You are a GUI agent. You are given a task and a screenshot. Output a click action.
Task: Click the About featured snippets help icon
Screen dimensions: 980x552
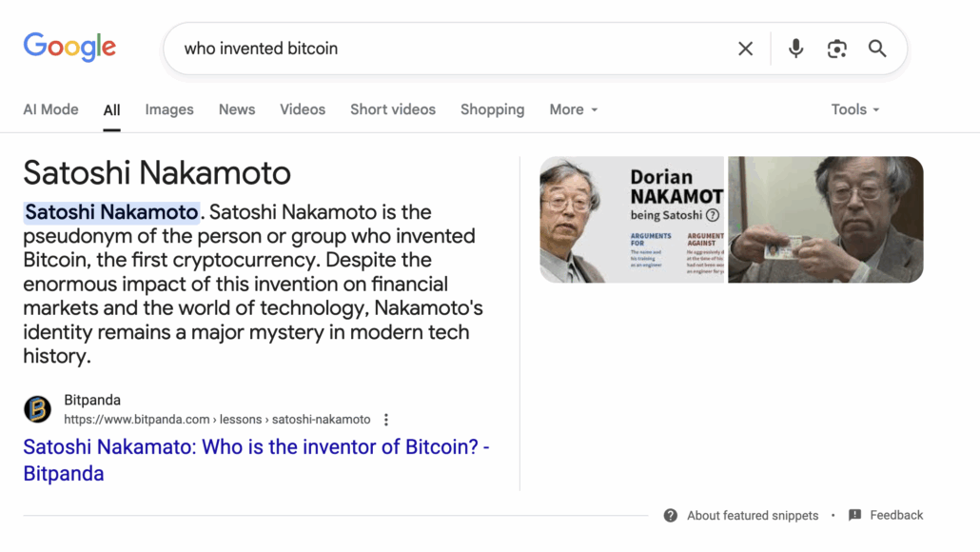click(x=671, y=516)
